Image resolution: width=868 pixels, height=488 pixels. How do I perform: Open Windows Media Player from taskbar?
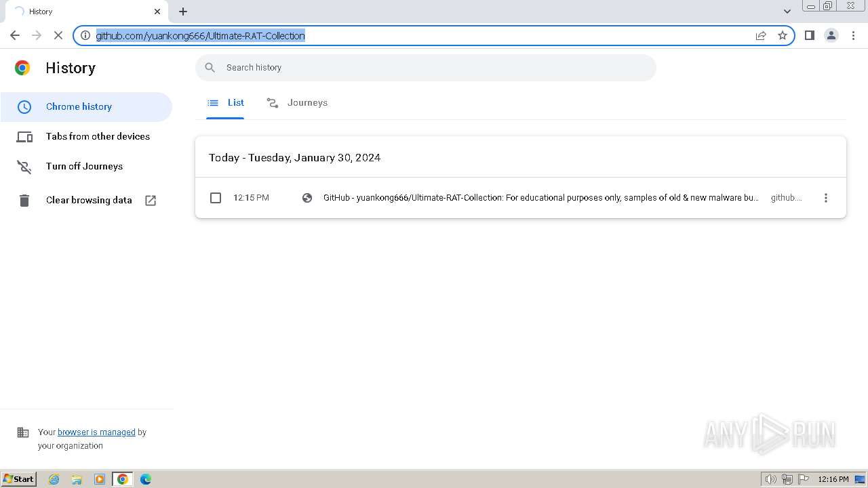(100, 479)
